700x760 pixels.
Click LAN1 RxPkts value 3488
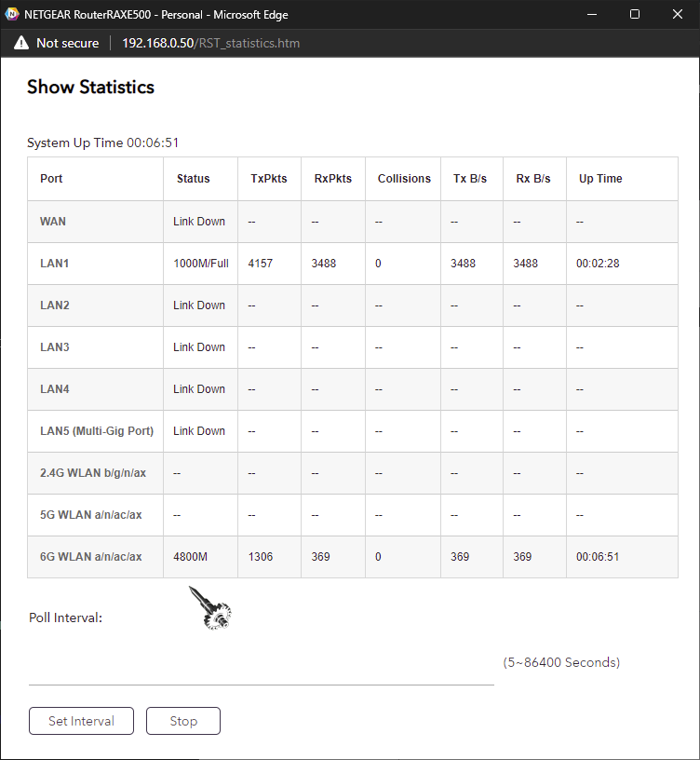(x=324, y=264)
